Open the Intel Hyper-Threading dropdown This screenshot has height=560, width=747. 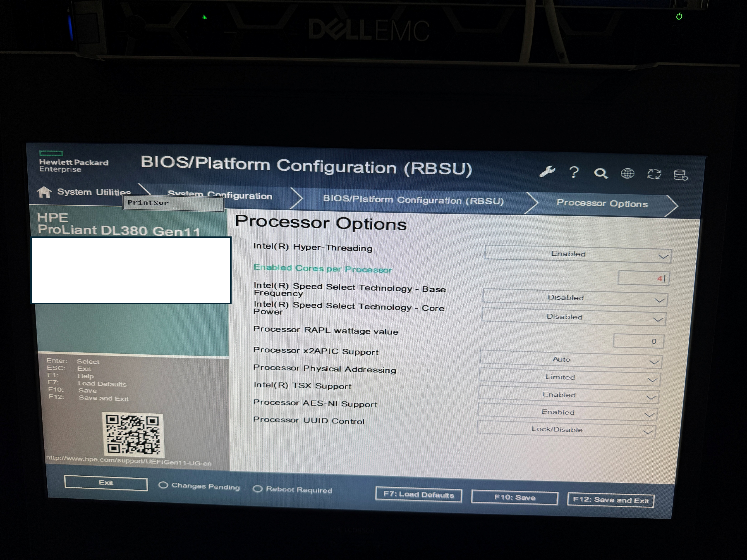tap(578, 254)
